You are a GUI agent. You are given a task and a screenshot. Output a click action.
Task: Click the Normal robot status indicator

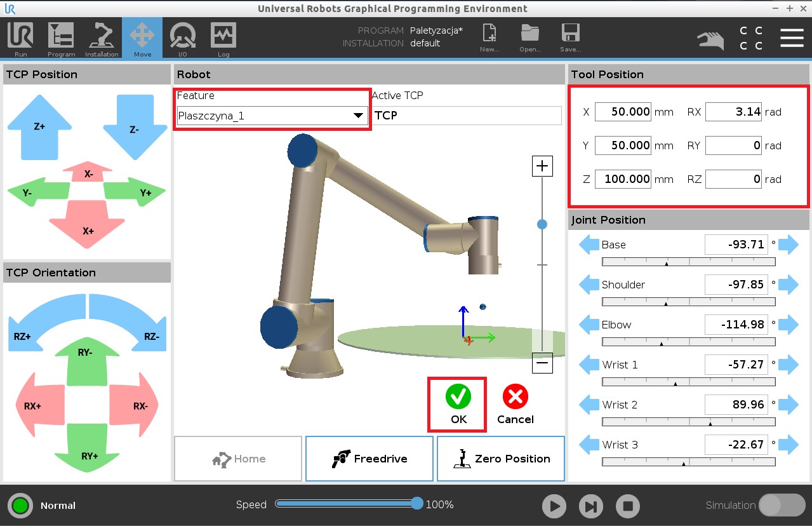(x=21, y=506)
